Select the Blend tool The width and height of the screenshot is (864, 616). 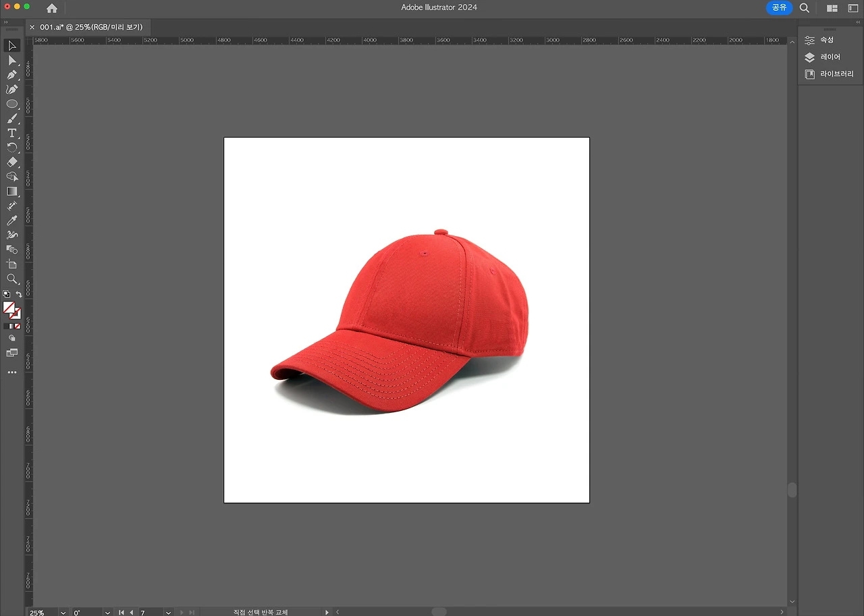12,250
